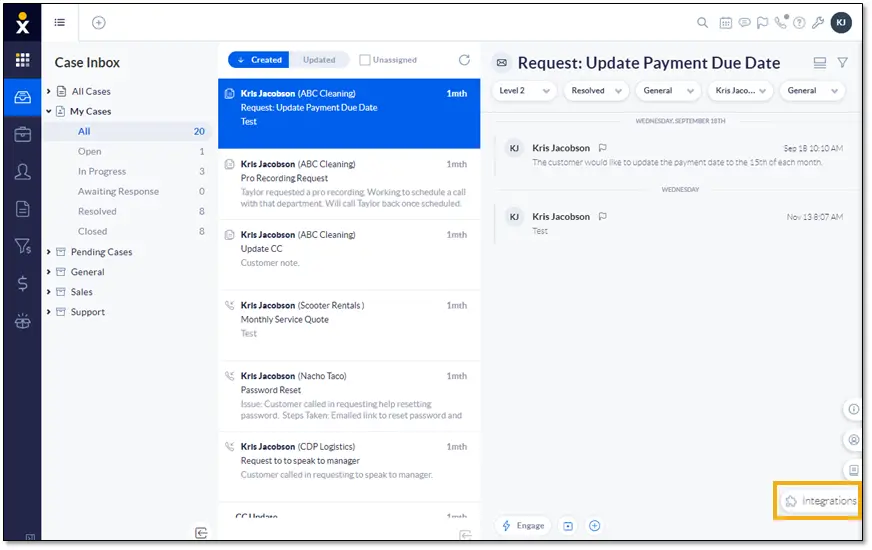The image size is (872, 550).
Task: Select Awaiting Response in My Cases
Action: pyautogui.click(x=118, y=192)
